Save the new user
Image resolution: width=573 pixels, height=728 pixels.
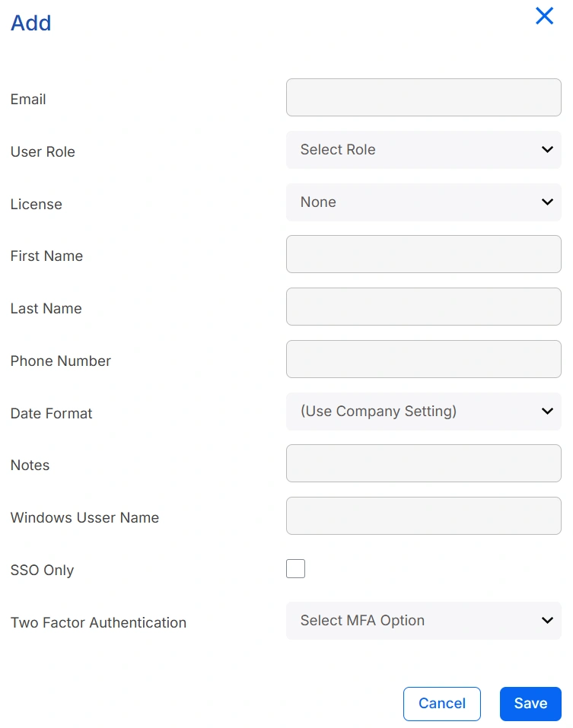tap(530, 704)
